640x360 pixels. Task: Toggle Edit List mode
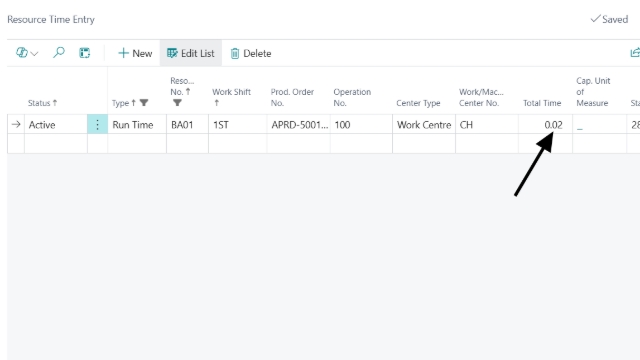pyautogui.click(x=191, y=53)
